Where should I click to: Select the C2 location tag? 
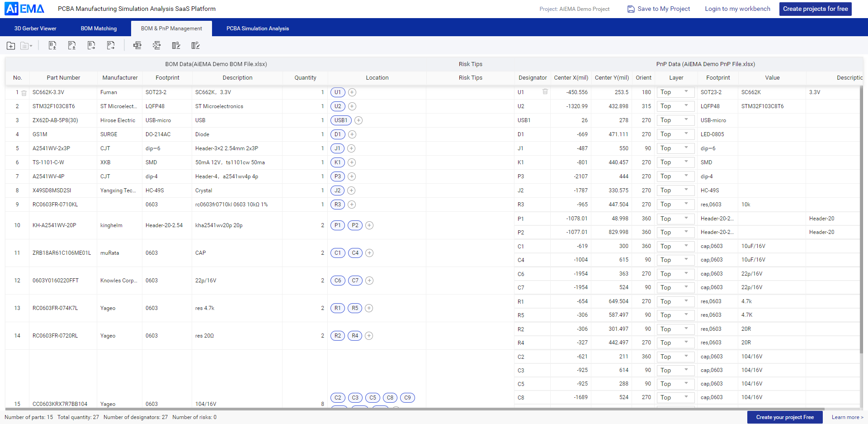338,398
